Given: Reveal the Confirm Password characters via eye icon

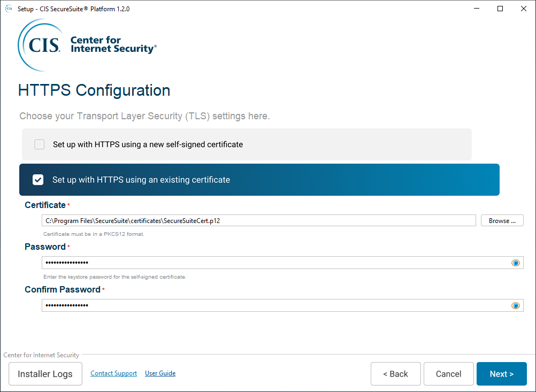Looking at the screenshot, I should click(x=516, y=305).
